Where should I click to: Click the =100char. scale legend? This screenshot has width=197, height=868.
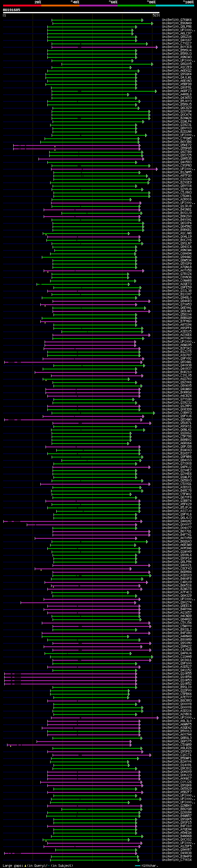pyautogui.click(x=146, y=866)
